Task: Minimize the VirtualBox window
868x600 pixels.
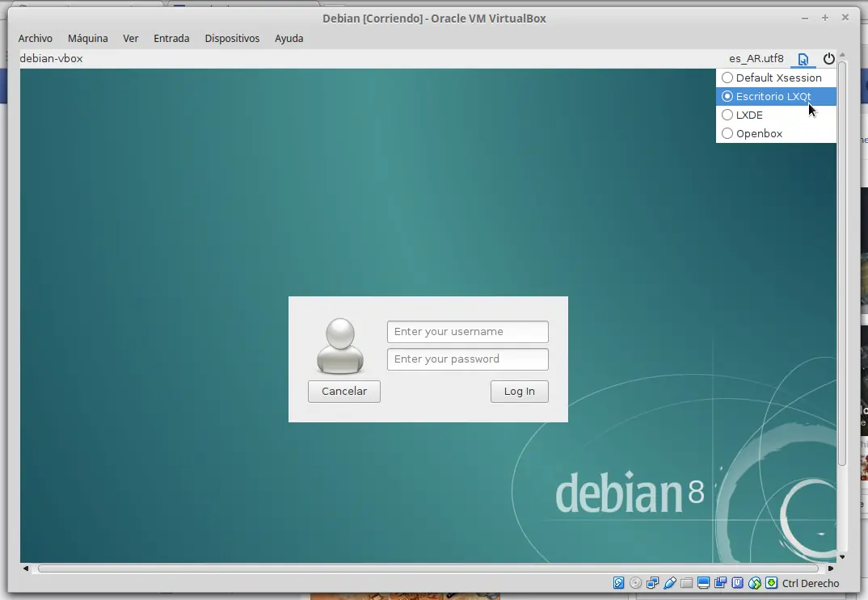Action: pyautogui.click(x=805, y=19)
